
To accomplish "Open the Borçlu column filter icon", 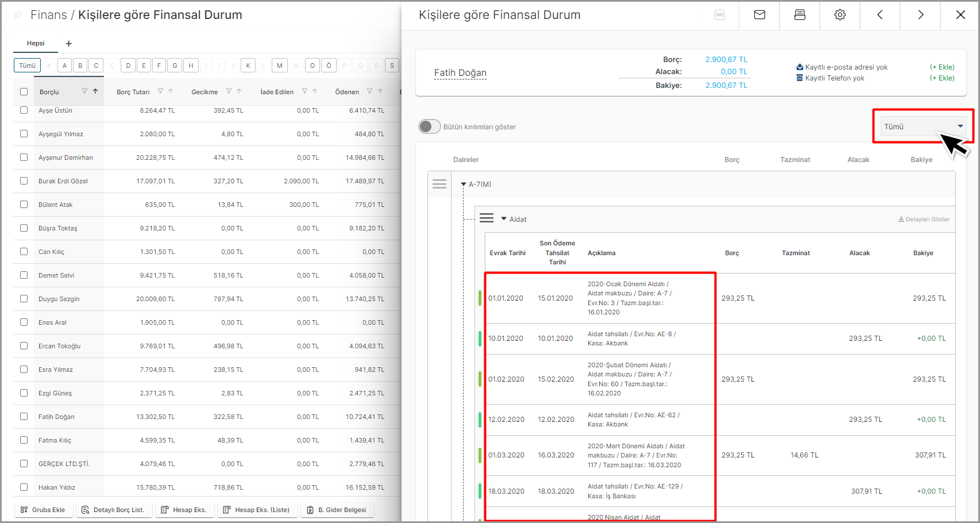I will (x=84, y=91).
